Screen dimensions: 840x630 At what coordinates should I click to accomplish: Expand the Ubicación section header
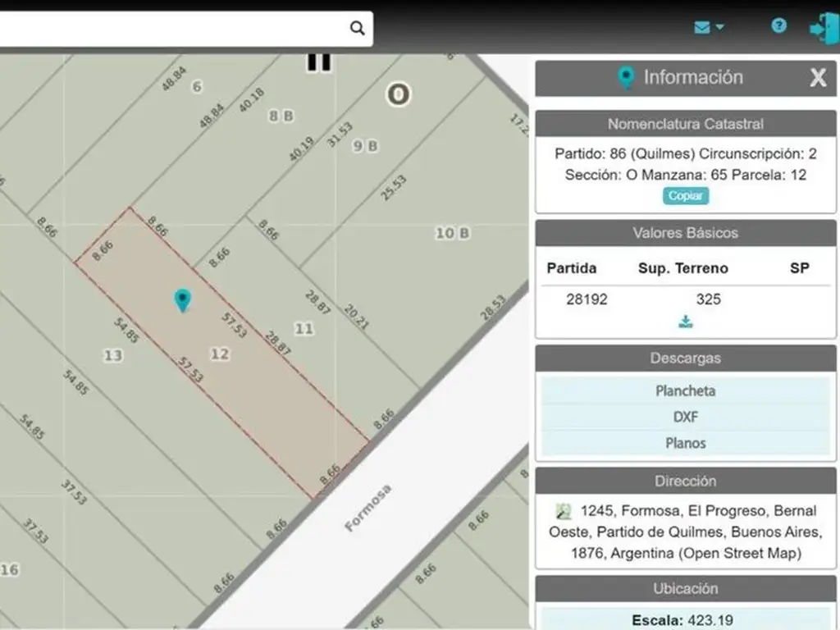(685, 588)
